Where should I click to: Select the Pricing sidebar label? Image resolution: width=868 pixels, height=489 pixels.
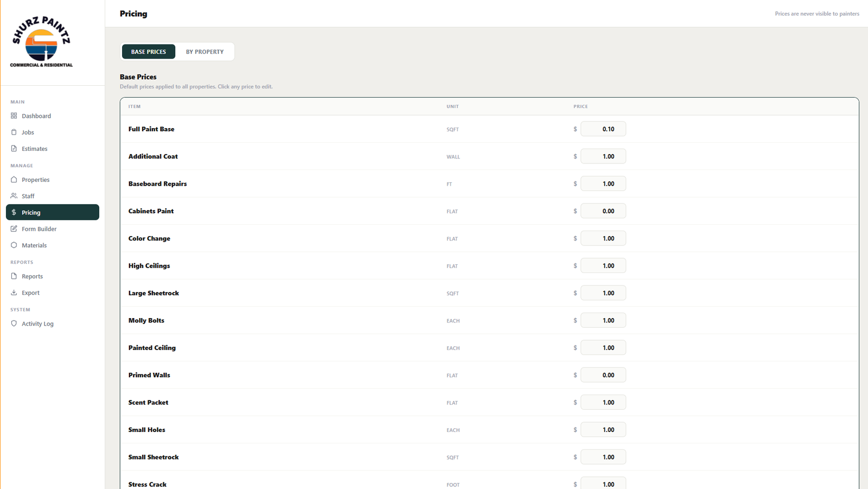pyautogui.click(x=31, y=212)
